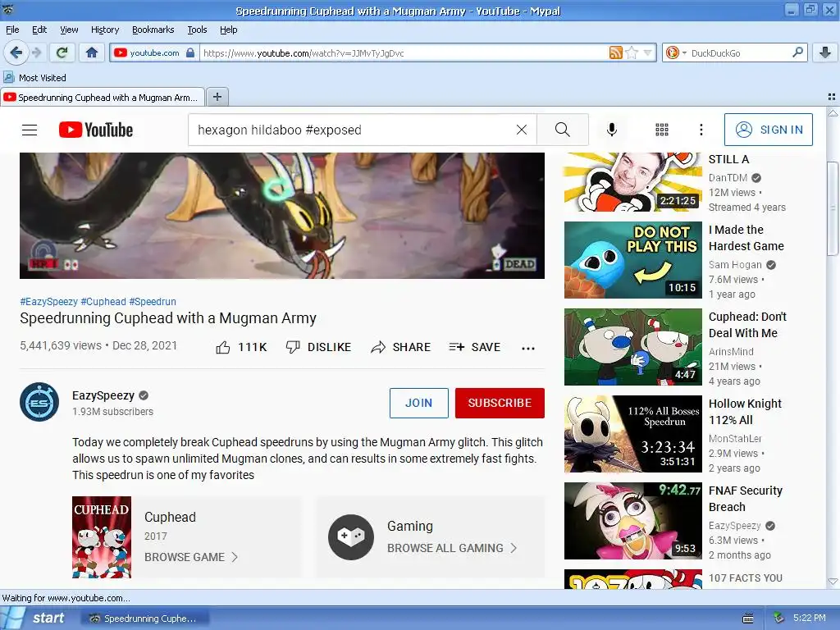Click the Gaming controller icon

pyautogui.click(x=351, y=537)
